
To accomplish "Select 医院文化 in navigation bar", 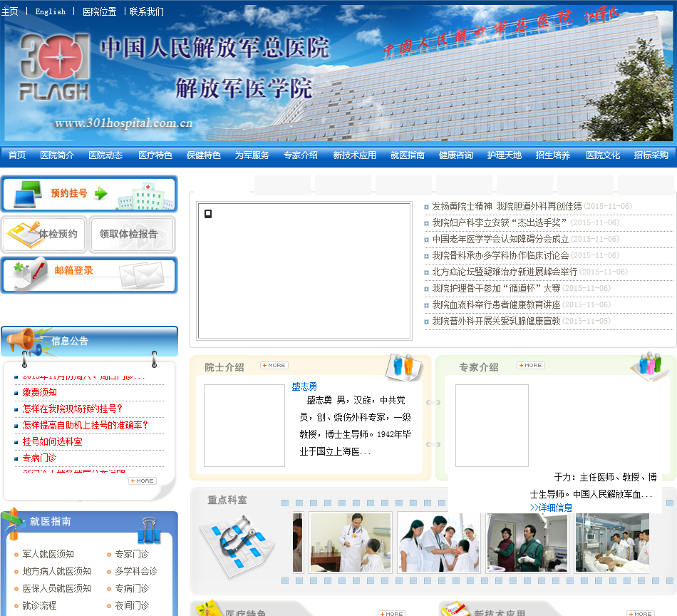I will 603,155.
